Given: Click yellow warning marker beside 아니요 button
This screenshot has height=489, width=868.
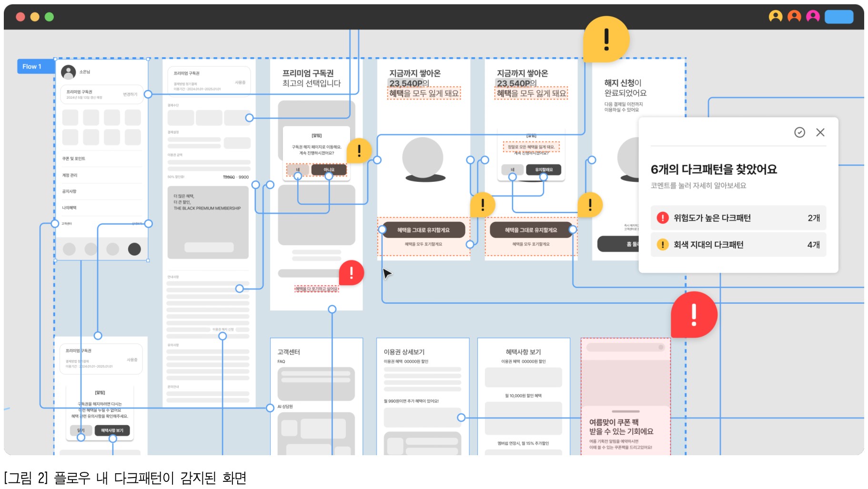Looking at the screenshot, I should (359, 151).
